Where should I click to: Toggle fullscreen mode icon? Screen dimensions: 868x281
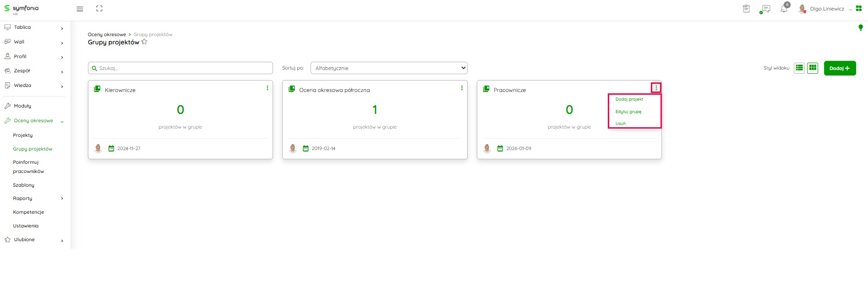(x=99, y=9)
